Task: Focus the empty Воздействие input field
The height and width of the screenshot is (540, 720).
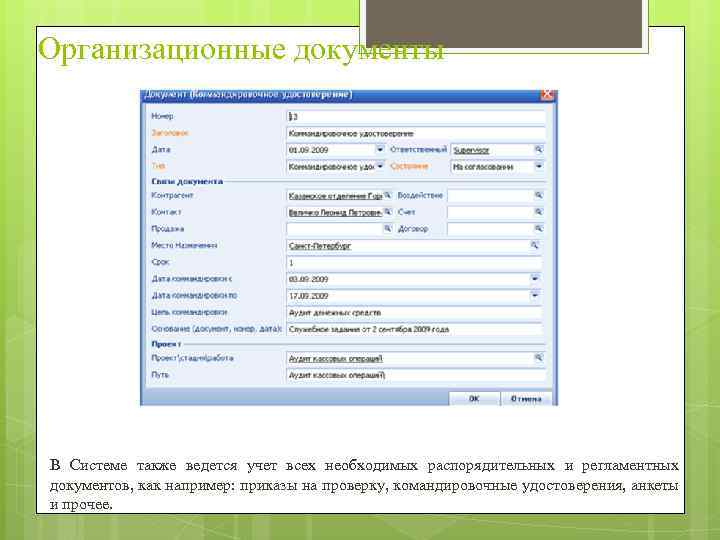Action: 490,196
